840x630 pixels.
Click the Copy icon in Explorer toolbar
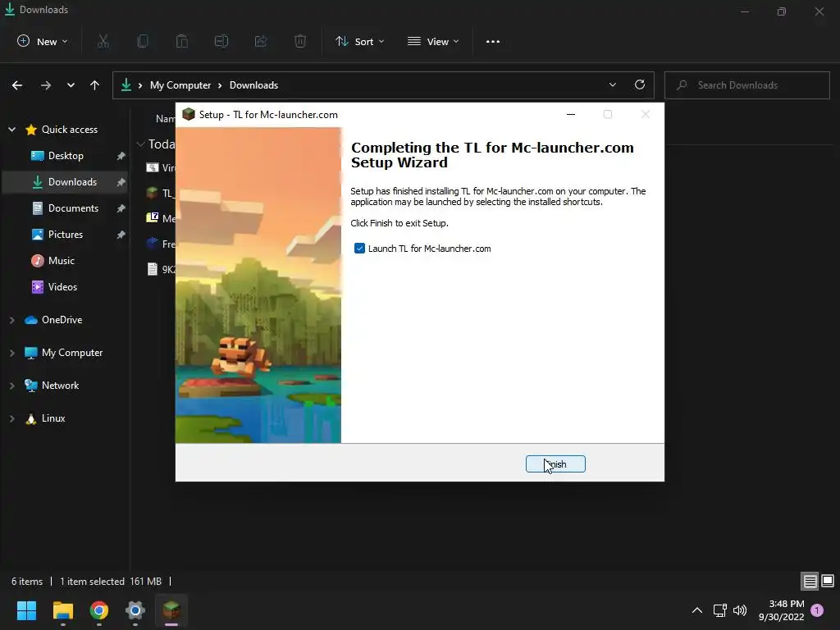(143, 41)
